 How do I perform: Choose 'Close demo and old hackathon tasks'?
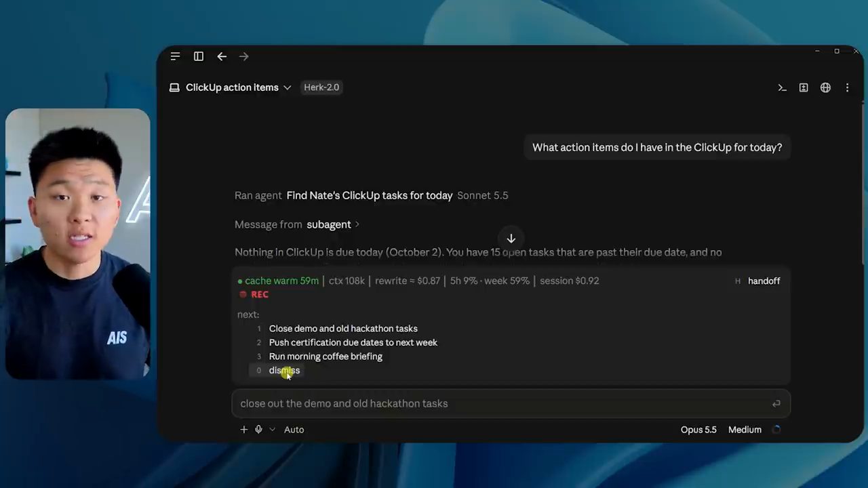tap(343, 329)
